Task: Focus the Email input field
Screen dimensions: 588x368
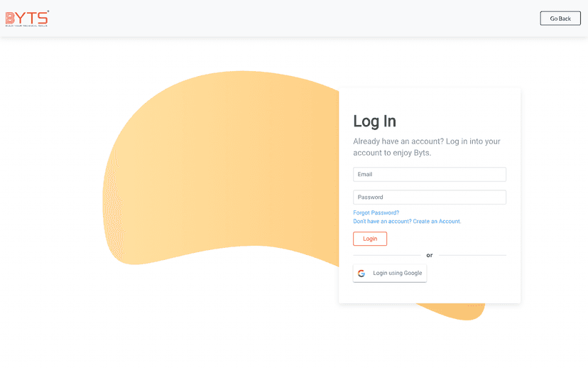Action: click(429, 174)
